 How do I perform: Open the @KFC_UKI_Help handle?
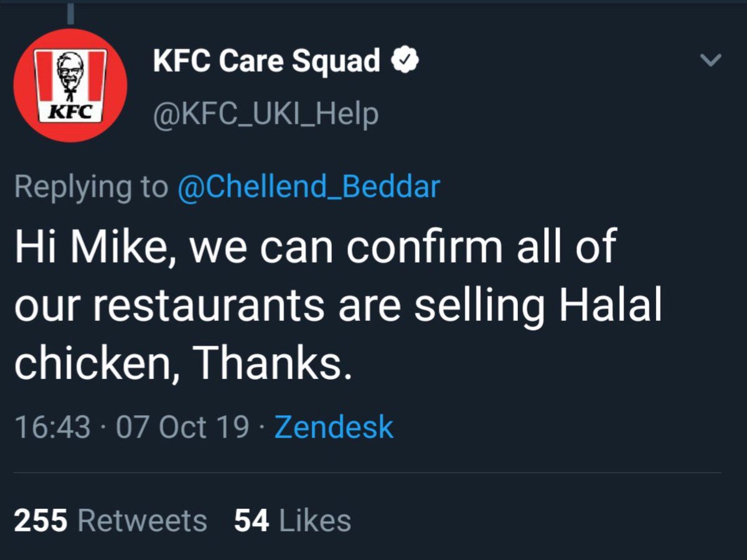tap(265, 114)
